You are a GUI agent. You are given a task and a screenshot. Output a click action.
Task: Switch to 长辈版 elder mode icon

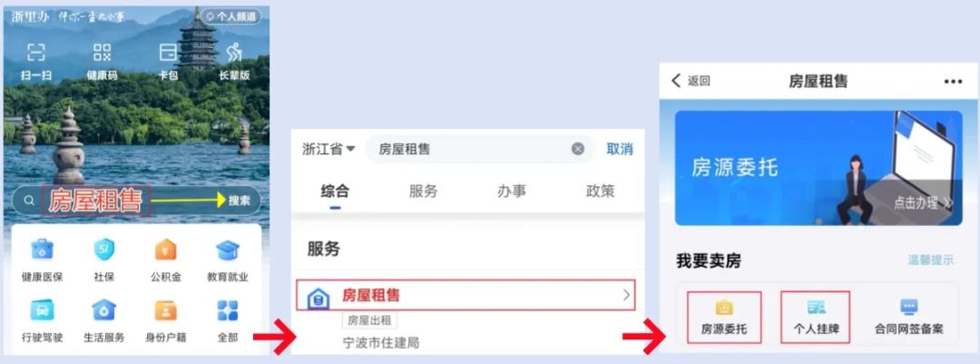point(234,54)
